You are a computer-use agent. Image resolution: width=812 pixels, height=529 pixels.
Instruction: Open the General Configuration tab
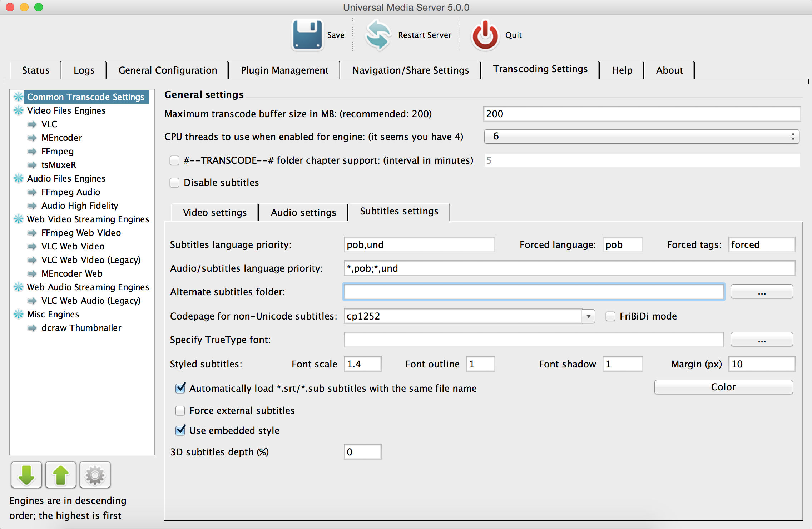(x=168, y=70)
